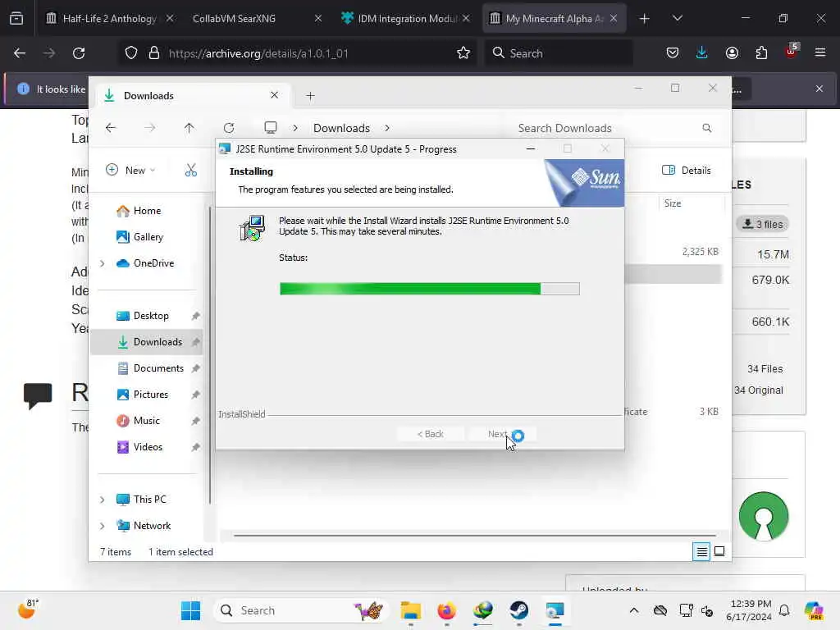Open new Firefox tab with plus
Image resolution: width=840 pixels, height=630 pixels.
point(645,18)
